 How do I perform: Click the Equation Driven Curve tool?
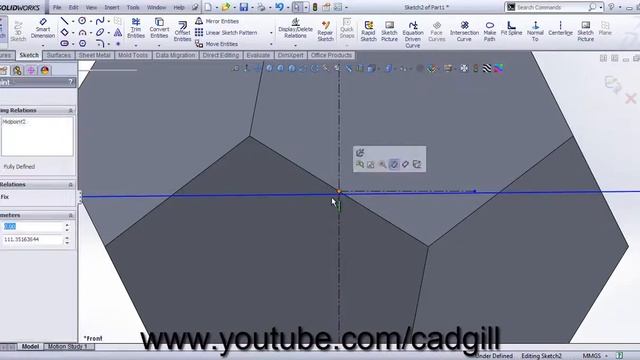(x=413, y=34)
